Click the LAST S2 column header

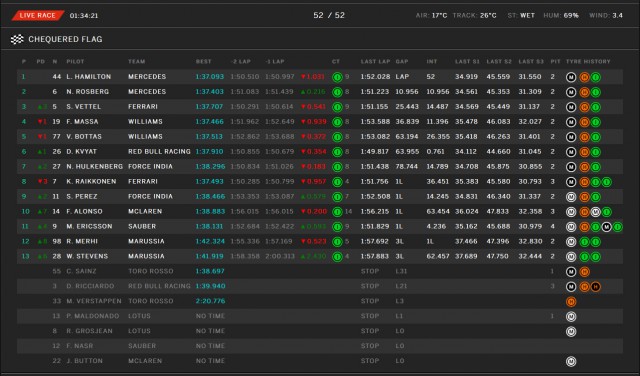pyautogui.click(x=499, y=62)
